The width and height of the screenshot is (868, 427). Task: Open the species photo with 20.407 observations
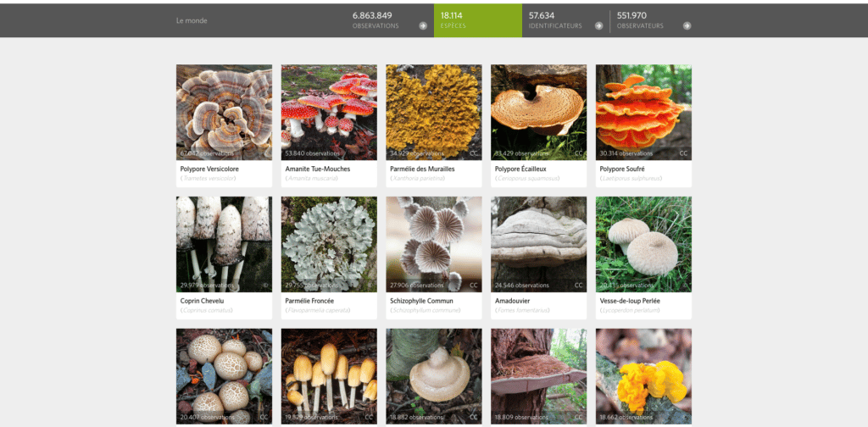pos(224,377)
